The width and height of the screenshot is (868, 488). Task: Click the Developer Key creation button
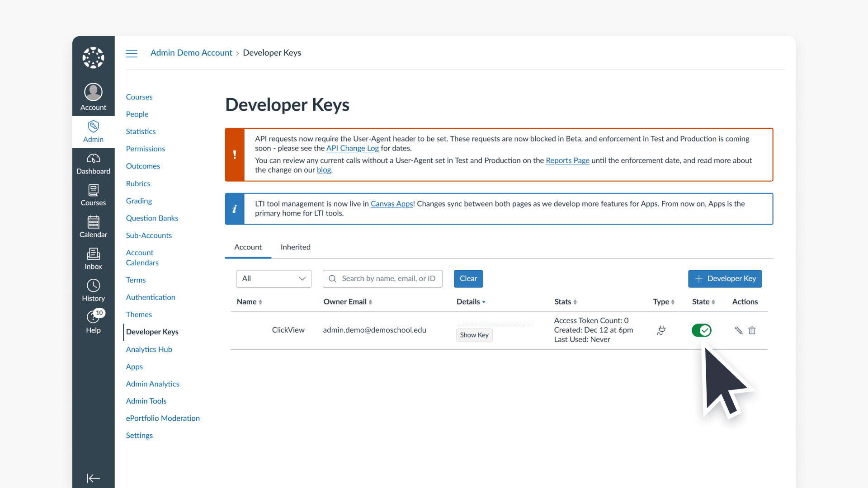(x=725, y=278)
